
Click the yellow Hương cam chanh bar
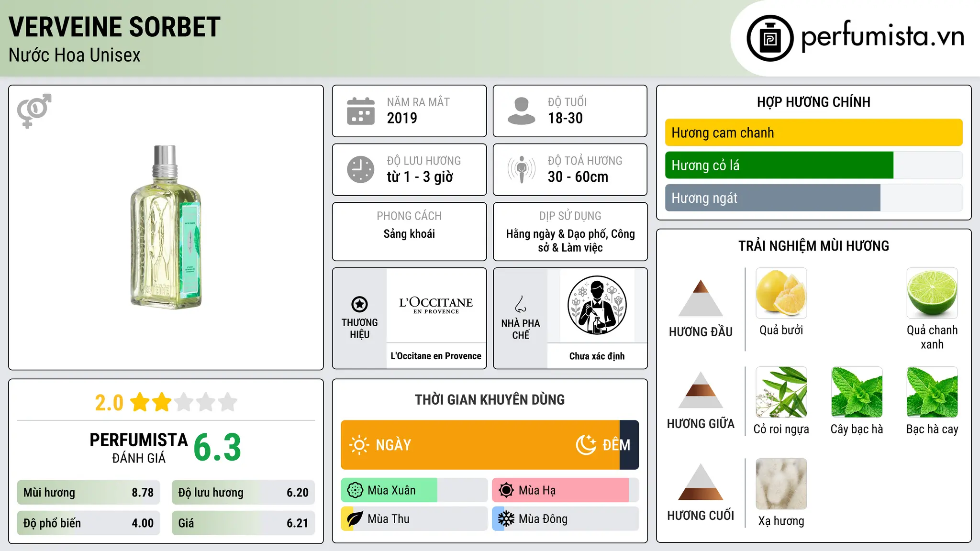[813, 132]
